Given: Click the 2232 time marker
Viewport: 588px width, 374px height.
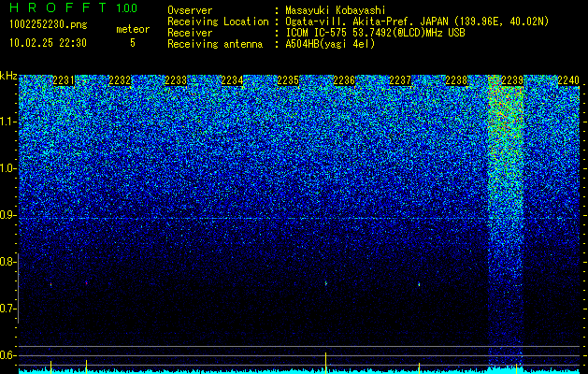Looking at the screenshot, I should click(120, 80).
